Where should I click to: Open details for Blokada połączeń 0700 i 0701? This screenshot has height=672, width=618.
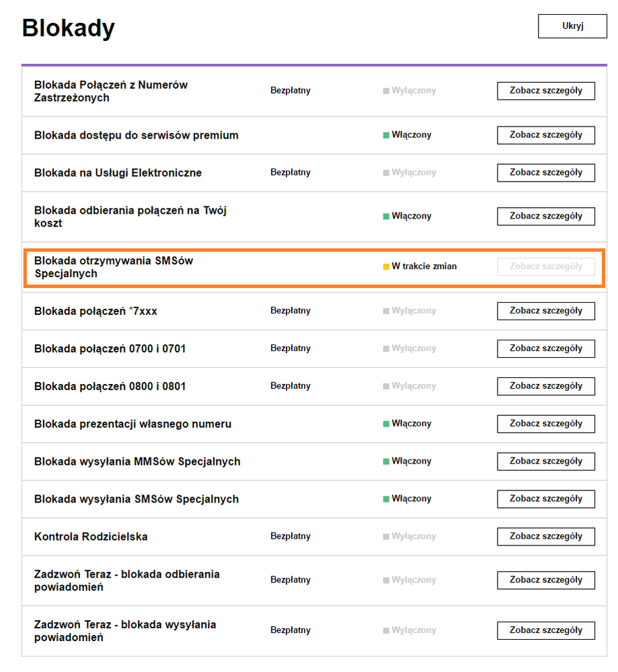545,348
